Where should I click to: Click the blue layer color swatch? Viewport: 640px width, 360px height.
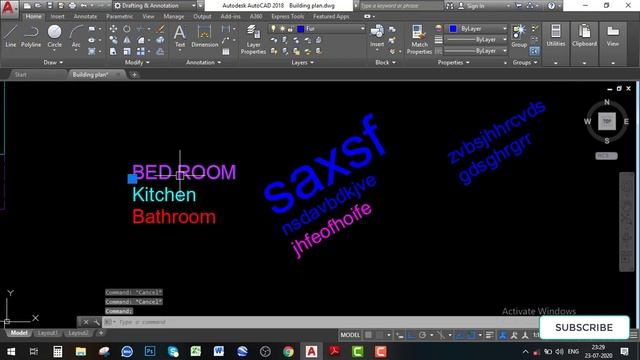(301, 29)
